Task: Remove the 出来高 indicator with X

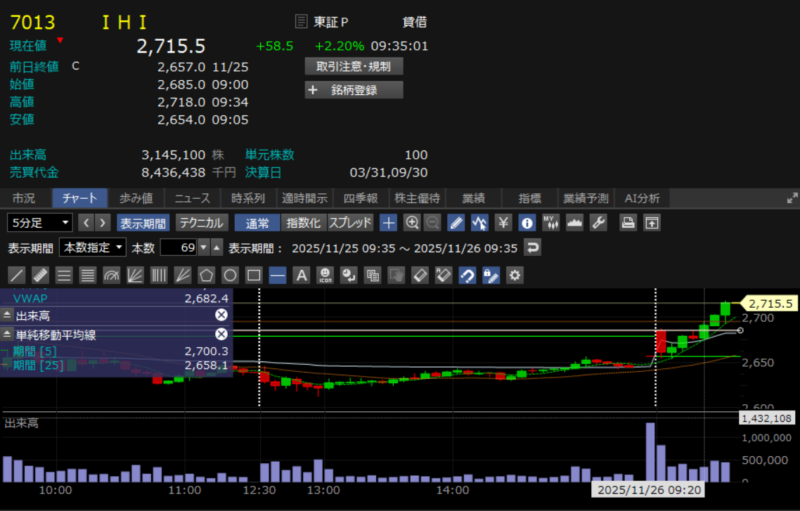Action: point(221,315)
